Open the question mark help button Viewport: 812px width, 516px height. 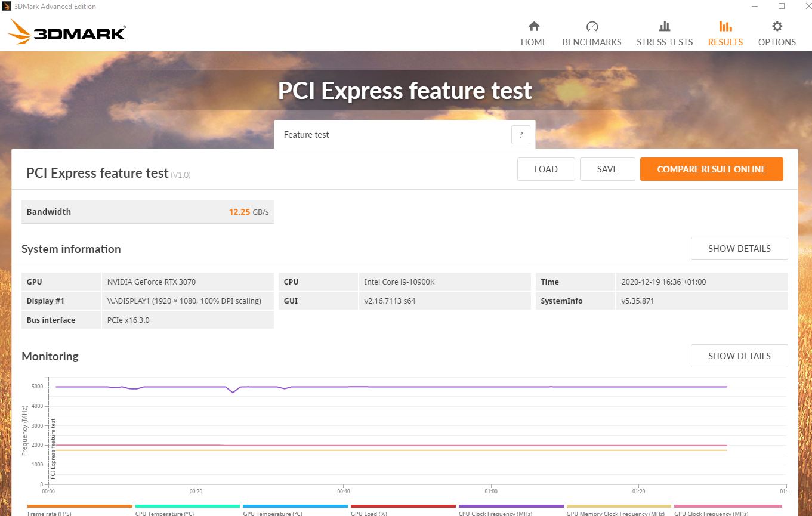(x=521, y=135)
